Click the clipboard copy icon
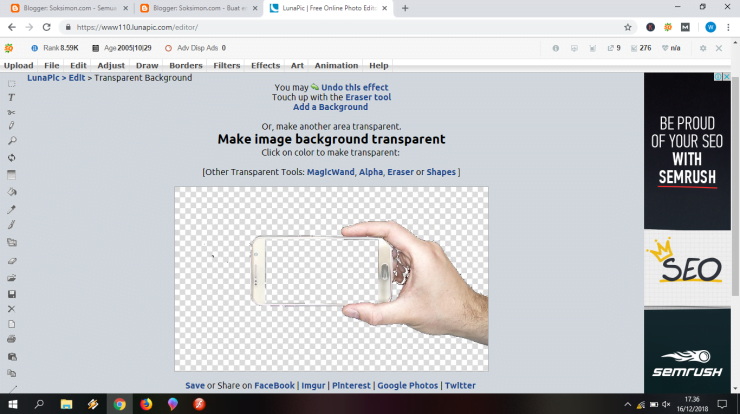The height and width of the screenshot is (414, 740). click(x=12, y=357)
